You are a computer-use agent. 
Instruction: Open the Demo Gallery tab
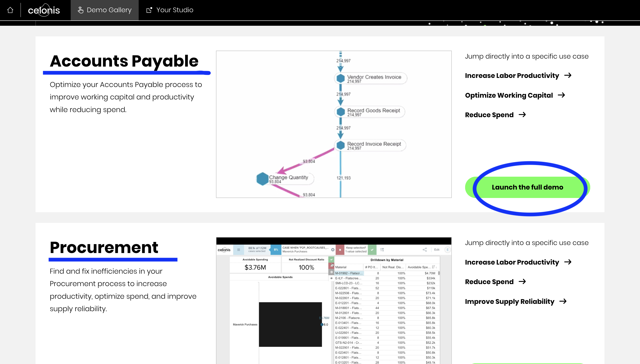(x=105, y=10)
